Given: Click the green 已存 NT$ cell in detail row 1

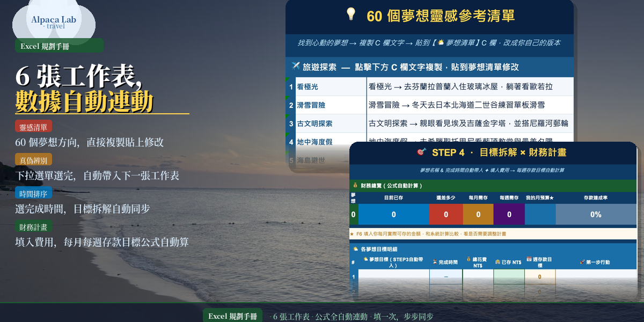Looking at the screenshot, I should (509, 277).
